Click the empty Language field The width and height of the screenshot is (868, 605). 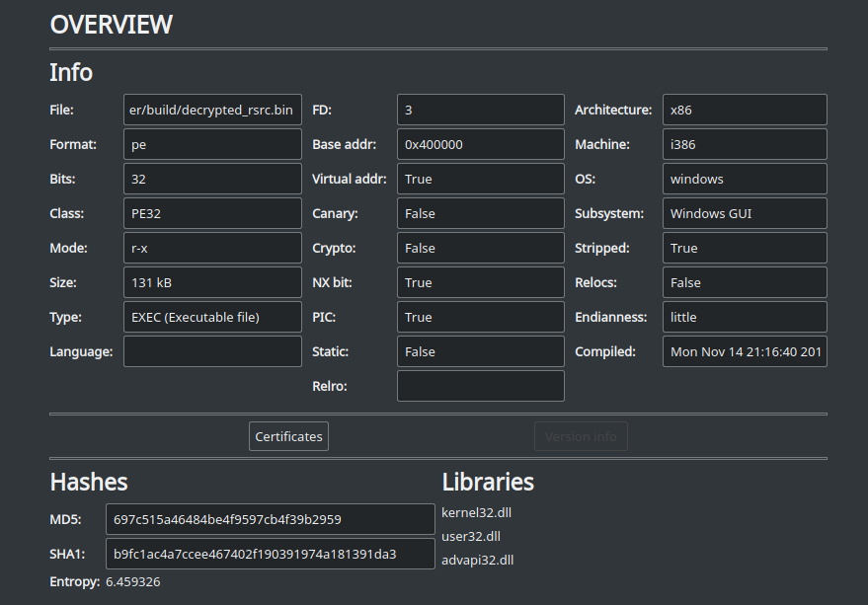[212, 351]
